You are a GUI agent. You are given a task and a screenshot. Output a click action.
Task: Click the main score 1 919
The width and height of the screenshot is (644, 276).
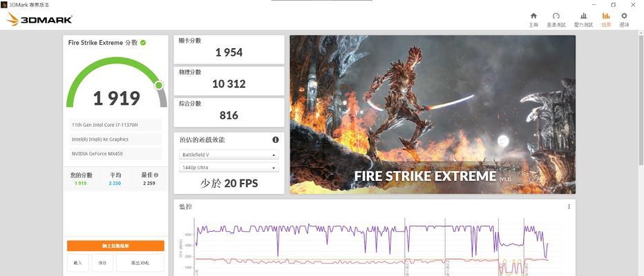click(x=117, y=99)
